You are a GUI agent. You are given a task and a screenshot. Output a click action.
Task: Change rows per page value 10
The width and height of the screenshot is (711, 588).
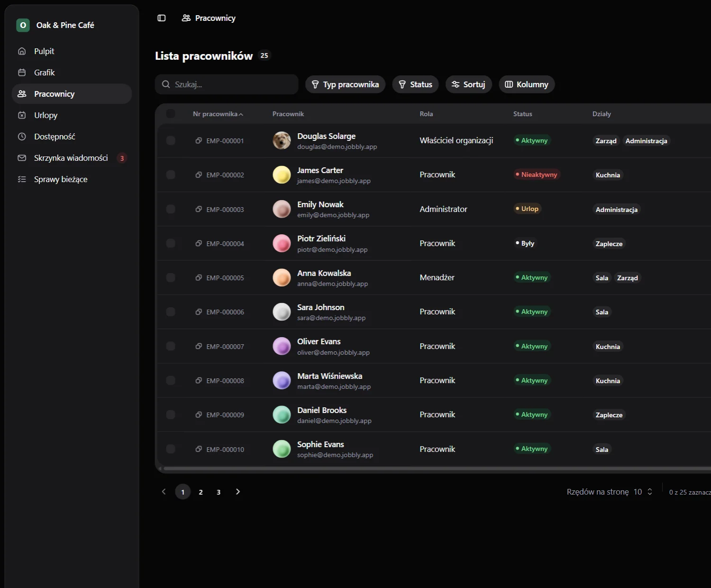[x=643, y=492]
